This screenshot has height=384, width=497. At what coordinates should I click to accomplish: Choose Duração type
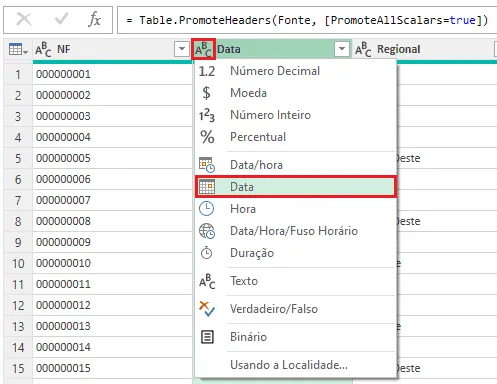tap(296, 253)
